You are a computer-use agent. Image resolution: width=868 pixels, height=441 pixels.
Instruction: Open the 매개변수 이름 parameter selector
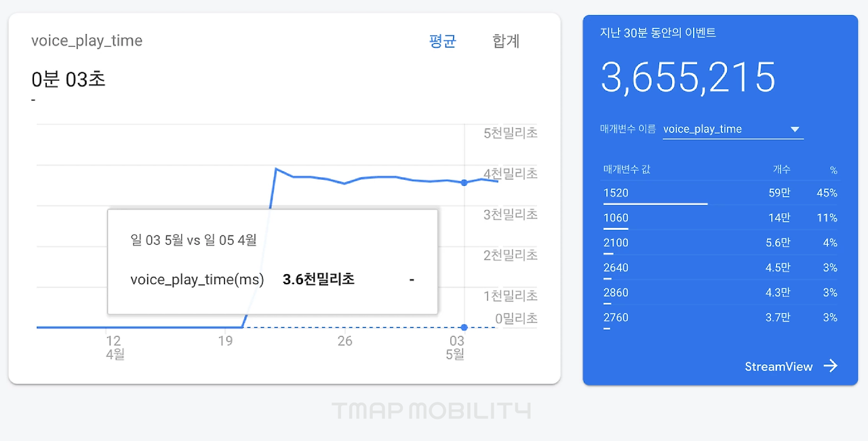pyautogui.click(x=732, y=128)
